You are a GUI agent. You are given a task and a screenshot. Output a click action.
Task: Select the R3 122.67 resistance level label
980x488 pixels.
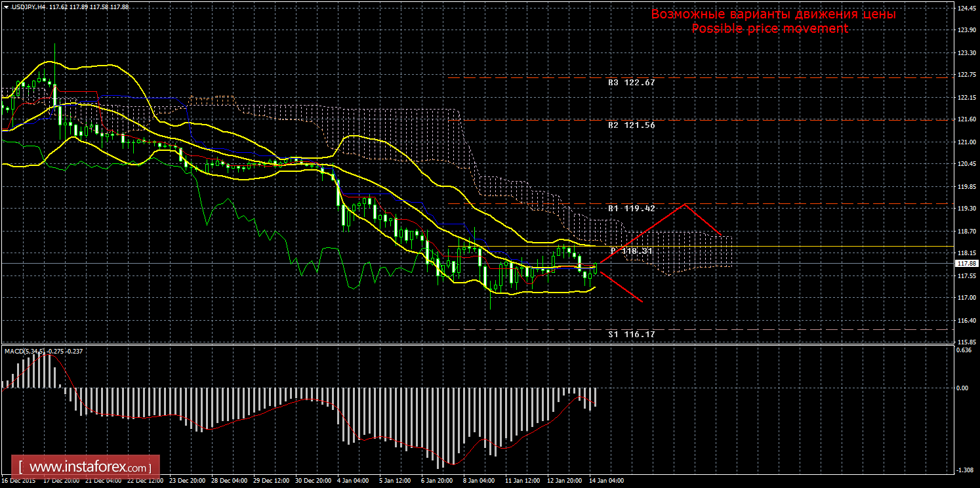631,83
